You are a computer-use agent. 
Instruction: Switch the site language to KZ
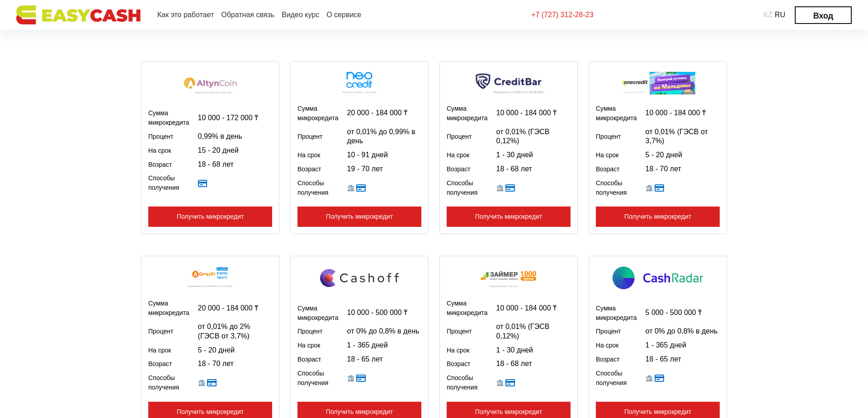point(767,14)
